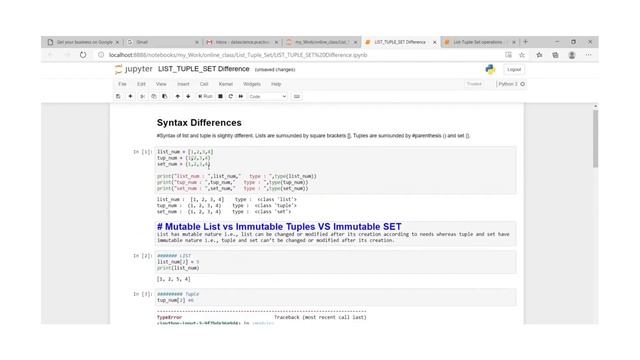This screenshot has height=360, width=640.
Task: Move selected cell down arrow icon
Action: (188, 96)
